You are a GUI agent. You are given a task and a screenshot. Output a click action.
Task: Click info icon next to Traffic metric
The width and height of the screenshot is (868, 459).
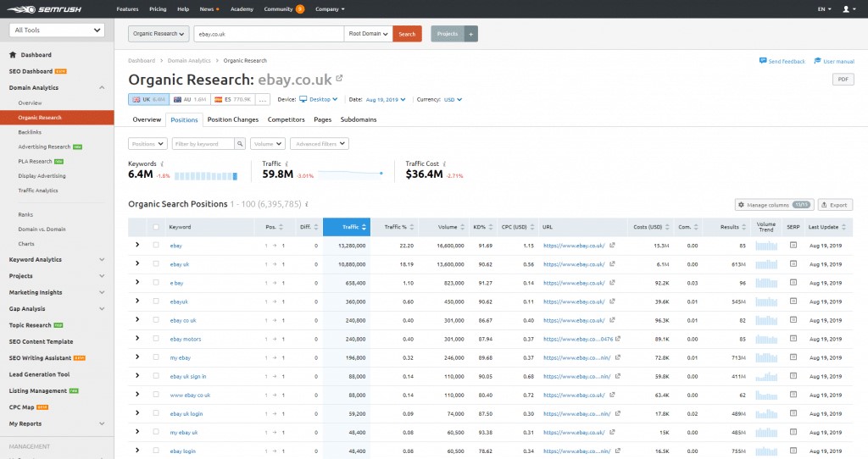287,163
